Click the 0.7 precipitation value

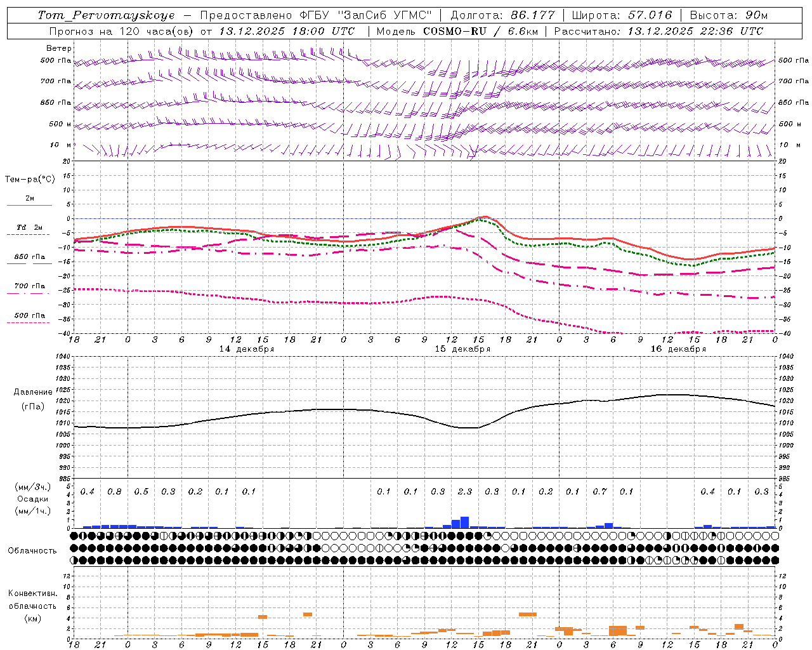pyautogui.click(x=599, y=492)
